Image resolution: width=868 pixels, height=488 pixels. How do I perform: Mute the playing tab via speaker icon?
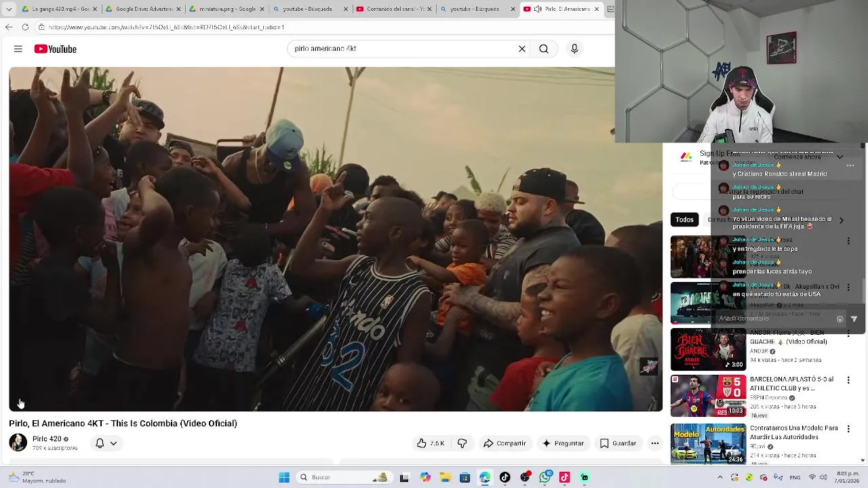point(537,9)
